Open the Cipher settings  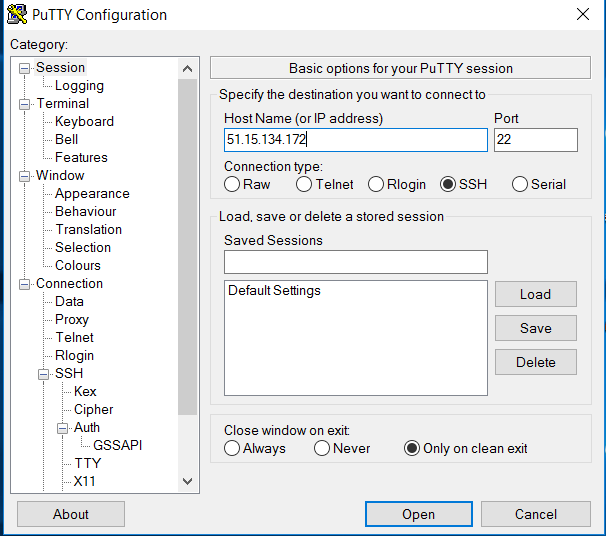[x=93, y=409]
